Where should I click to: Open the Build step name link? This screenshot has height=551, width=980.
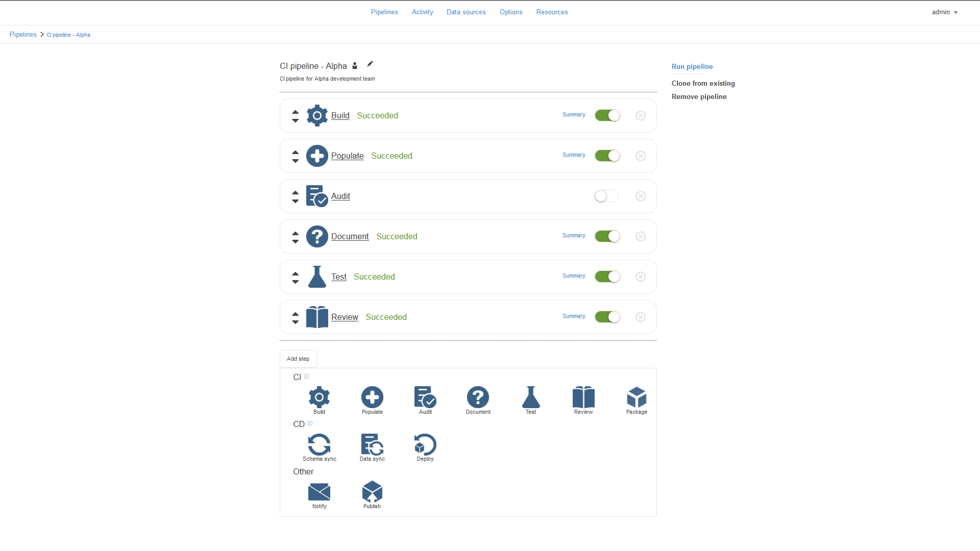point(340,115)
